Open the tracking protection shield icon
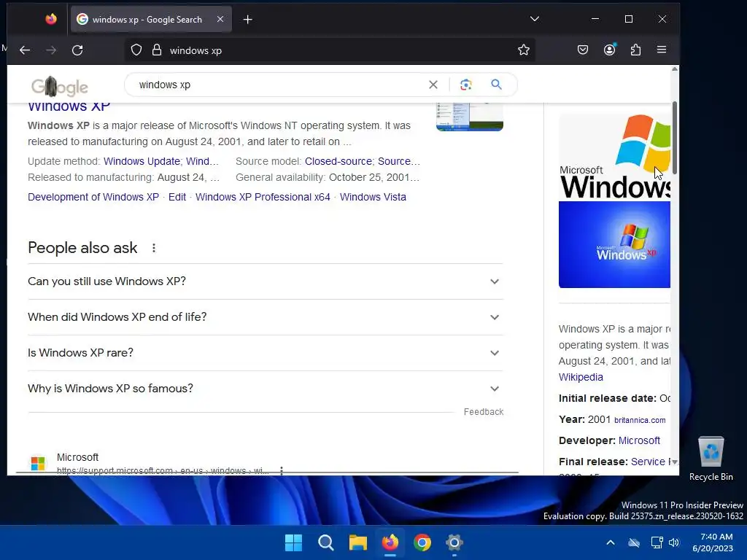 click(x=136, y=50)
